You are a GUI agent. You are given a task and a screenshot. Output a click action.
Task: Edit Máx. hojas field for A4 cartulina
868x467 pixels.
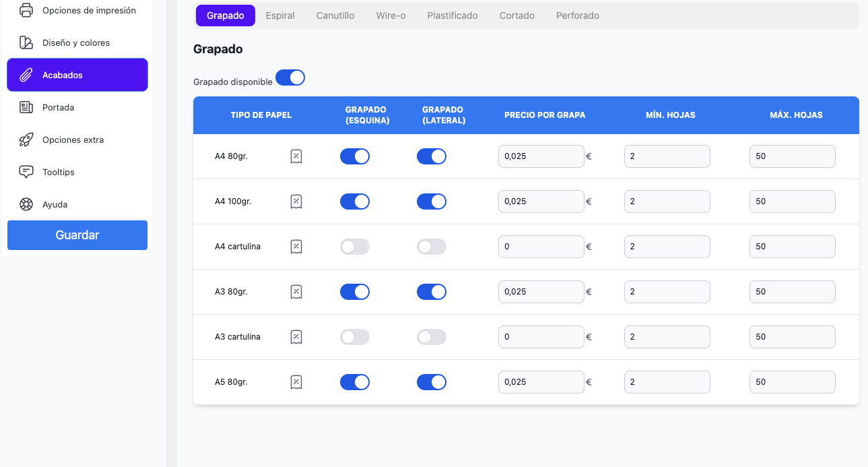[793, 247]
